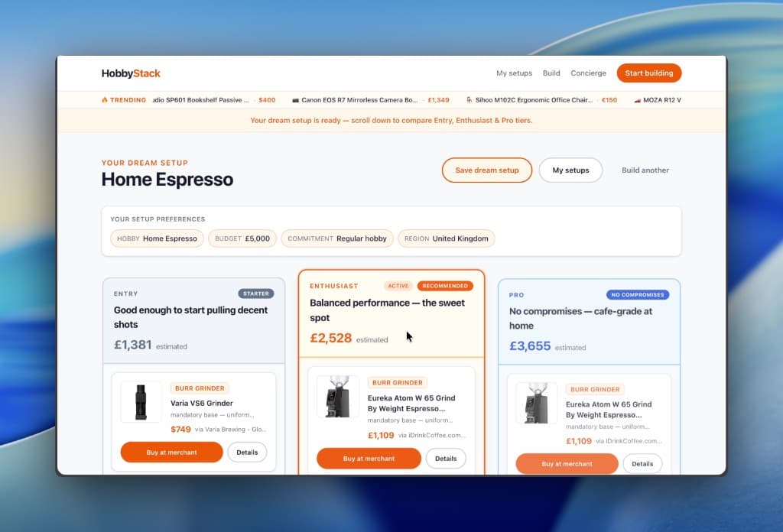Image resolution: width=783 pixels, height=532 pixels.
Task: Click the dream setup ready banner
Action: click(x=391, y=120)
